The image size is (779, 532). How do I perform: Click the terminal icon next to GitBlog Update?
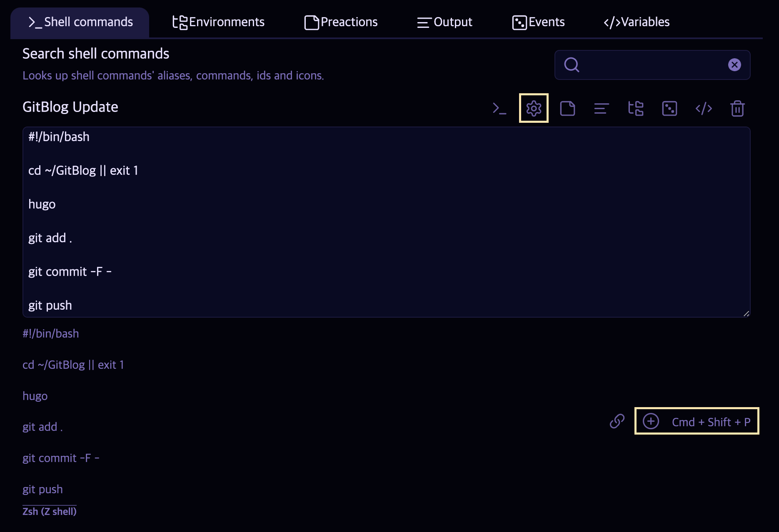499,108
